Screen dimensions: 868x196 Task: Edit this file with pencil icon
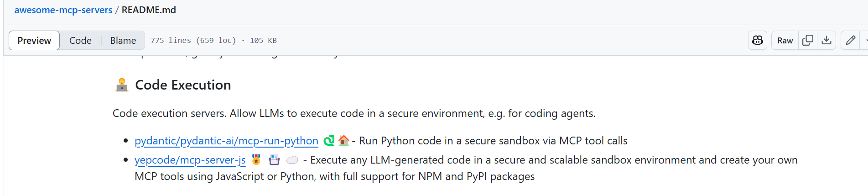[x=850, y=41]
